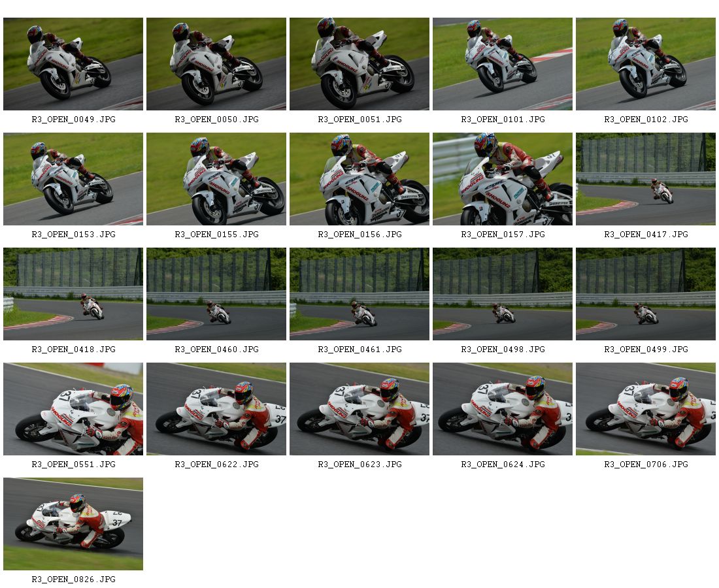
Task: Open the R3_OPEN_0624.JPG image
Action: 503,409
